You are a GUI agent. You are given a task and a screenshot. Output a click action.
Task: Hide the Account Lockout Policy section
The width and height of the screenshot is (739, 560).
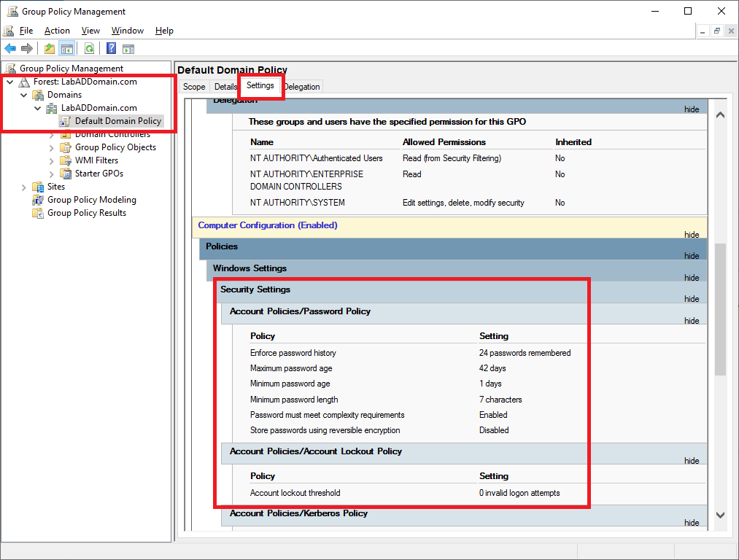coord(692,461)
